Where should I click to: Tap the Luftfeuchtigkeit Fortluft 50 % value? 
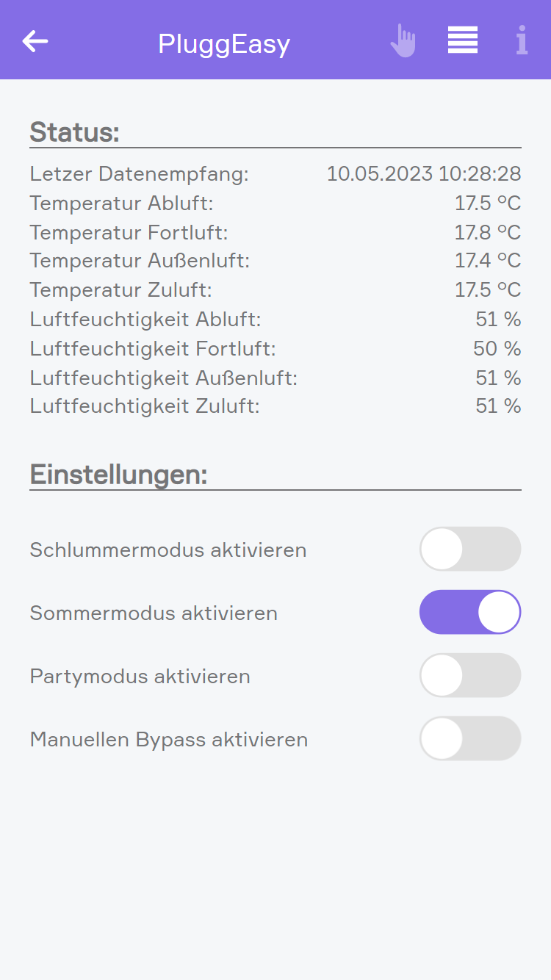497,348
